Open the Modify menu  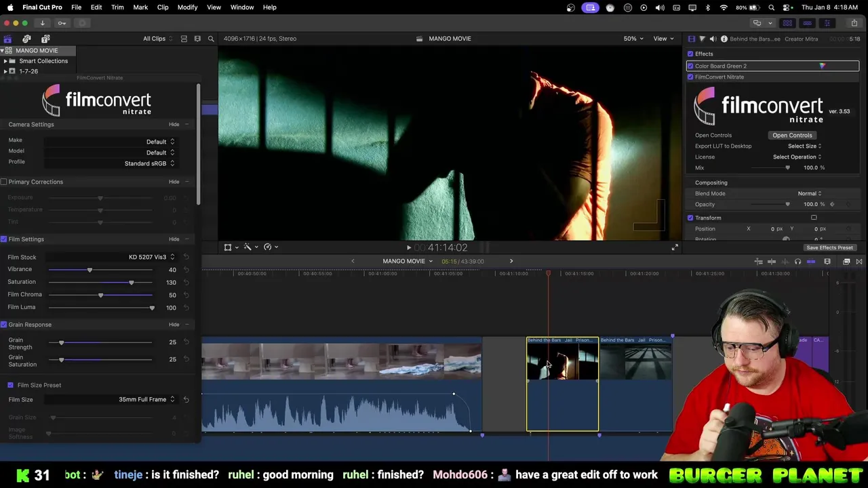point(187,7)
